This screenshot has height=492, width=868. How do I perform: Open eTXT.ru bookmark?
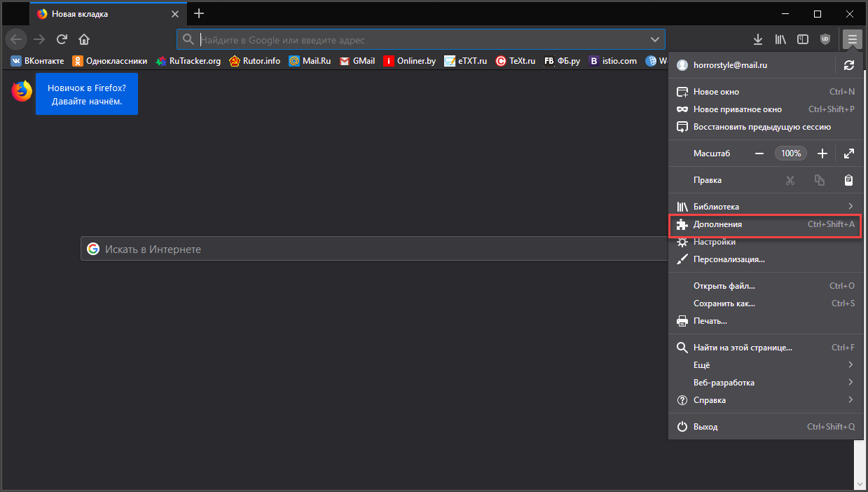tap(466, 61)
